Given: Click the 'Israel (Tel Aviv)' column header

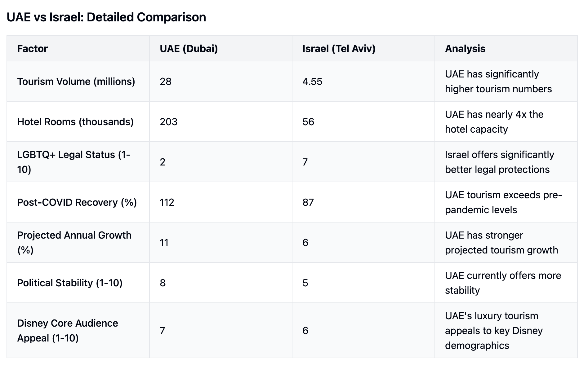Looking at the screenshot, I should (x=339, y=49).
